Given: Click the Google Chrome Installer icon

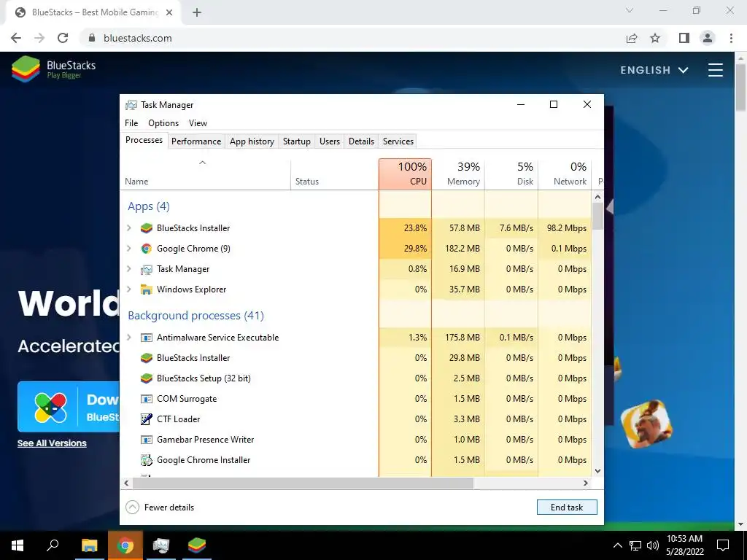Looking at the screenshot, I should (146, 461).
